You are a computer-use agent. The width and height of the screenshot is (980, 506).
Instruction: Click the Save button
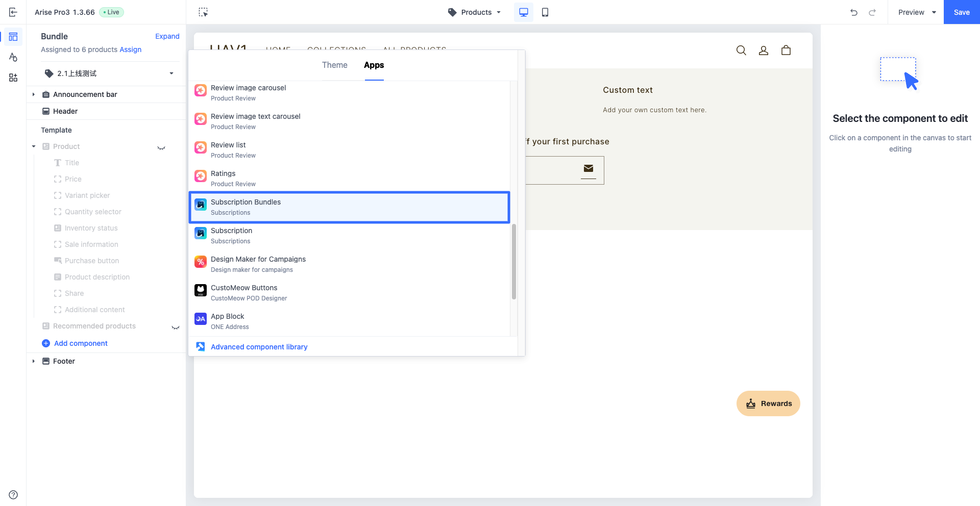click(962, 12)
